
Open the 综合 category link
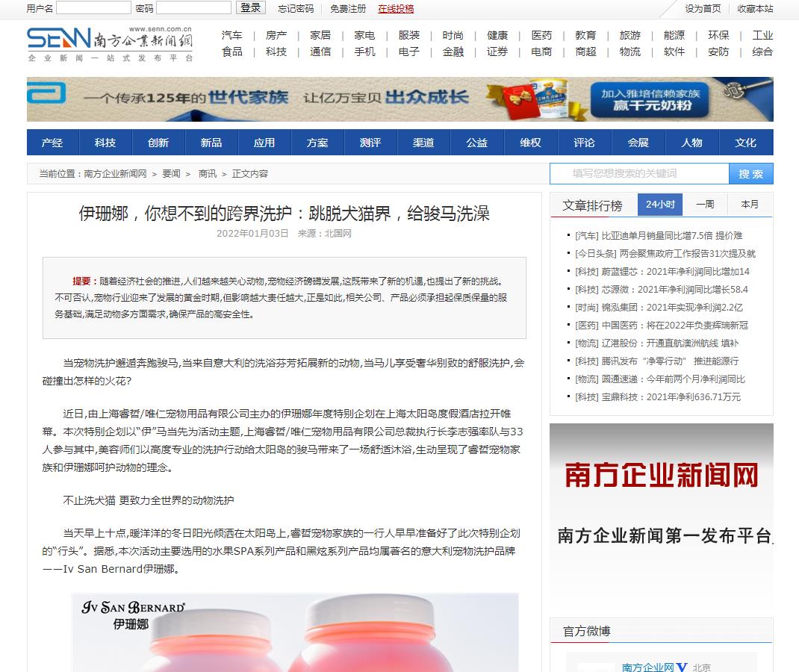click(x=762, y=52)
